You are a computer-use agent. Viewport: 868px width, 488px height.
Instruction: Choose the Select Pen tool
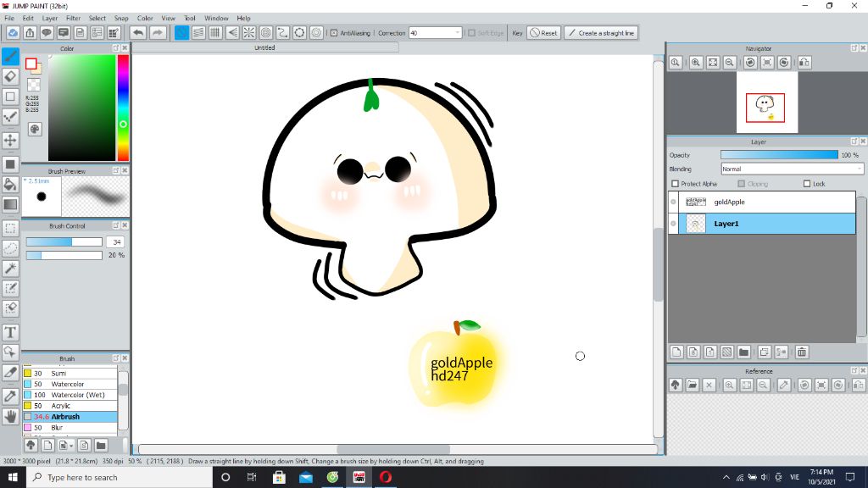coord(10,288)
